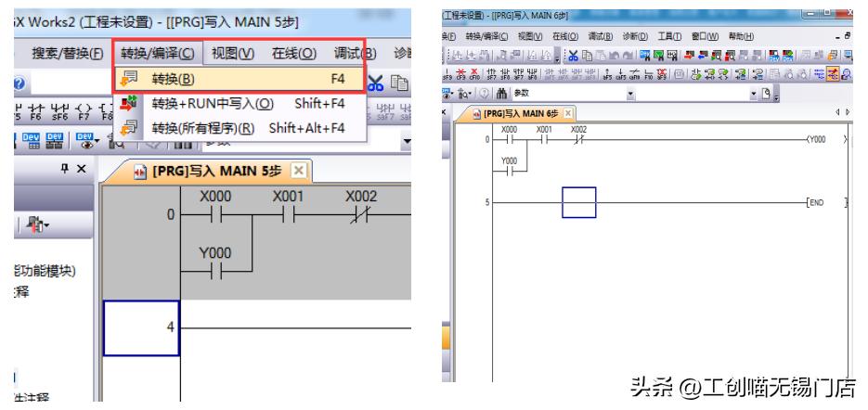
Task: Open 工具(T) menu in right window
Action: pyautogui.click(x=669, y=36)
